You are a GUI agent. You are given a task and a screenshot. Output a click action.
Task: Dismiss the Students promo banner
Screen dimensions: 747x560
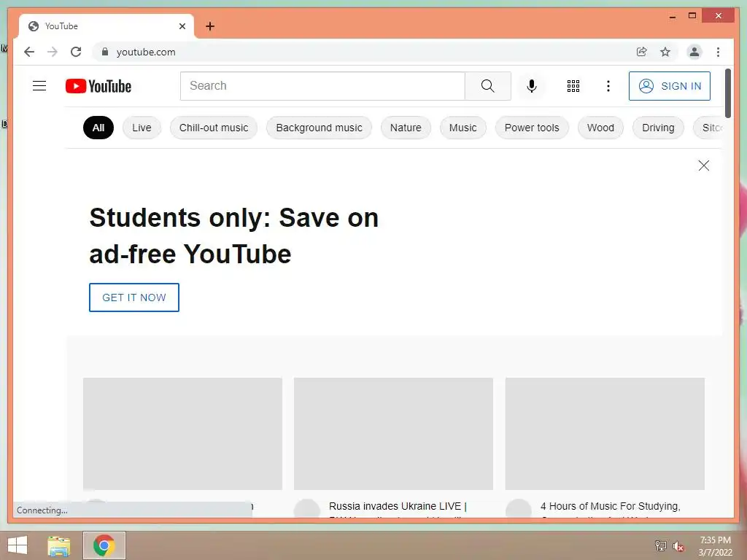point(703,166)
